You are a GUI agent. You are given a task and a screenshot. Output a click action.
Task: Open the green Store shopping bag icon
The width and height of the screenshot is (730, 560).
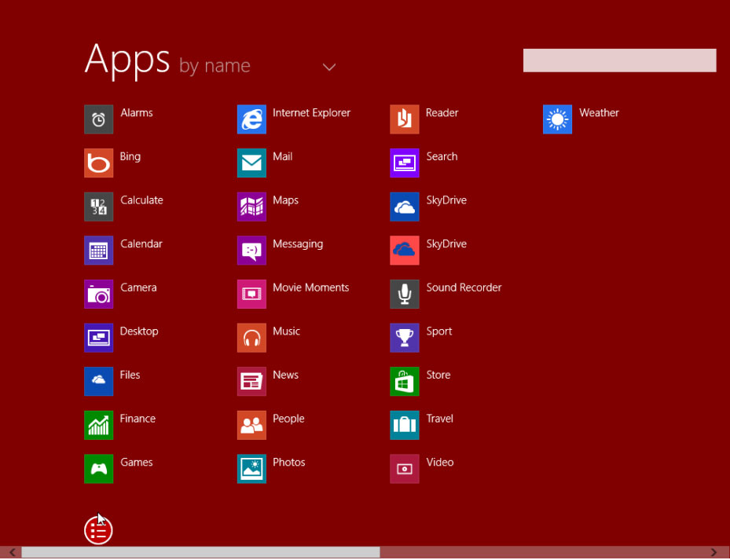point(405,381)
